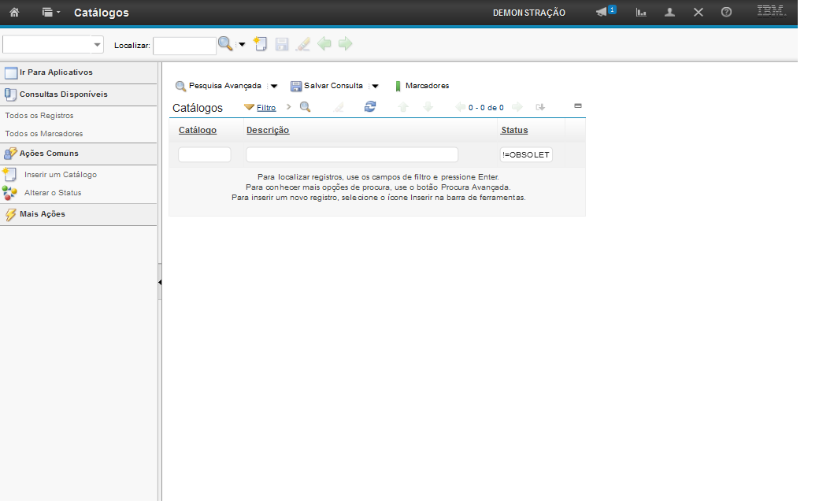Open Ir Para Aplicativos section

(56, 72)
